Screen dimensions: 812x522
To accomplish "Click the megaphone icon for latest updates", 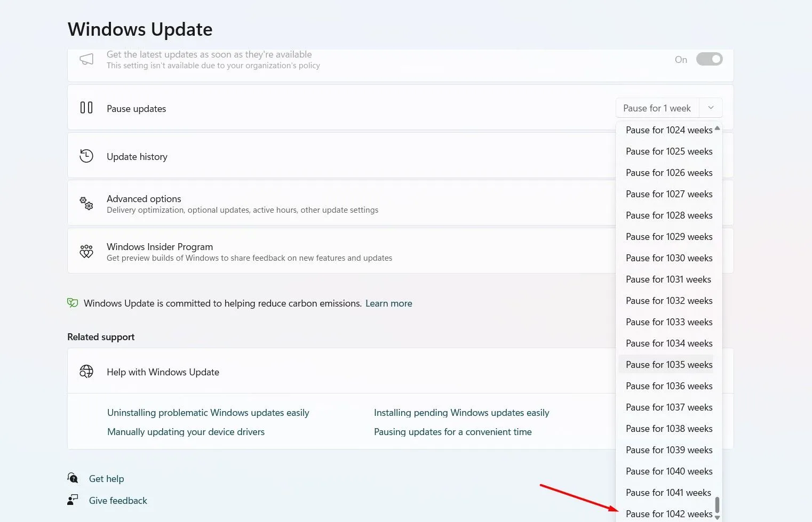I will click(86, 59).
